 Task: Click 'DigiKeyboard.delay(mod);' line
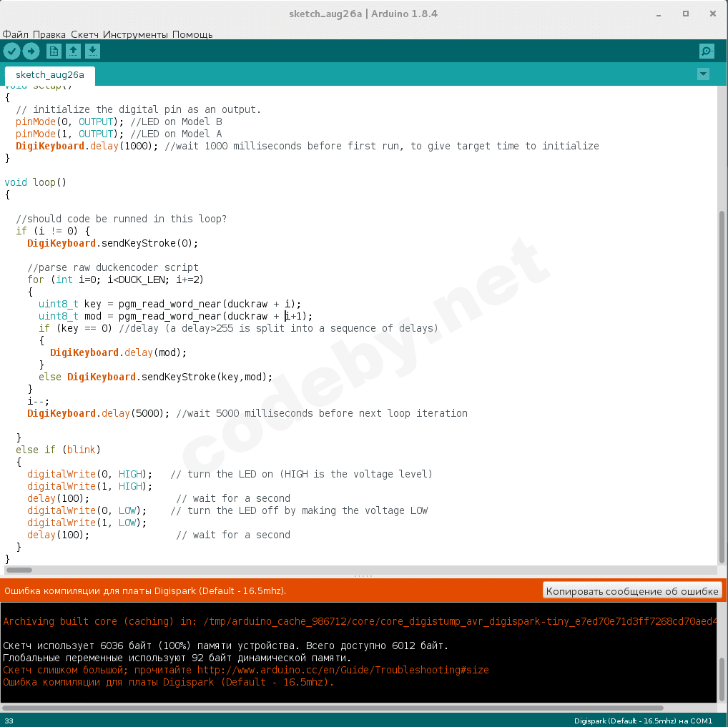point(119,353)
